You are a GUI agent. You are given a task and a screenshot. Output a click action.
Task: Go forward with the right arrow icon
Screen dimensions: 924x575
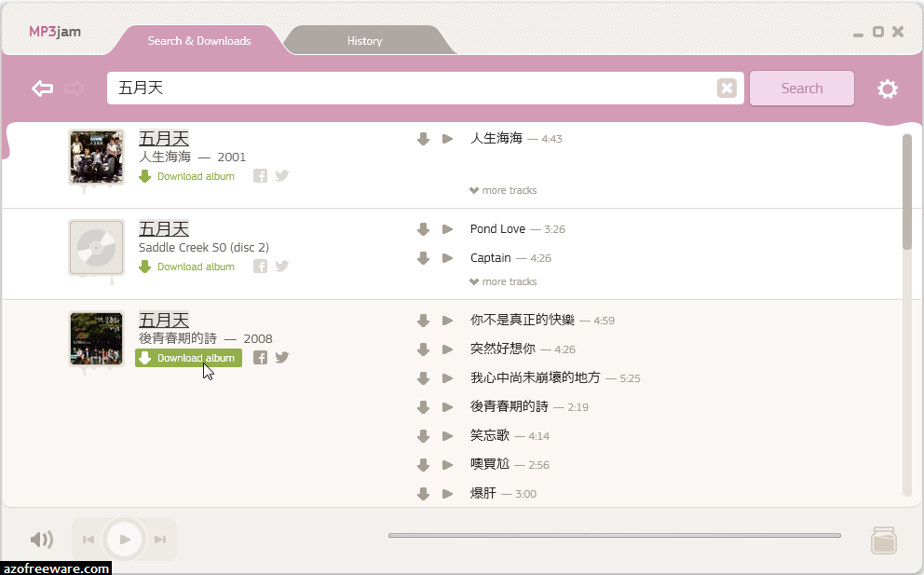tap(75, 89)
